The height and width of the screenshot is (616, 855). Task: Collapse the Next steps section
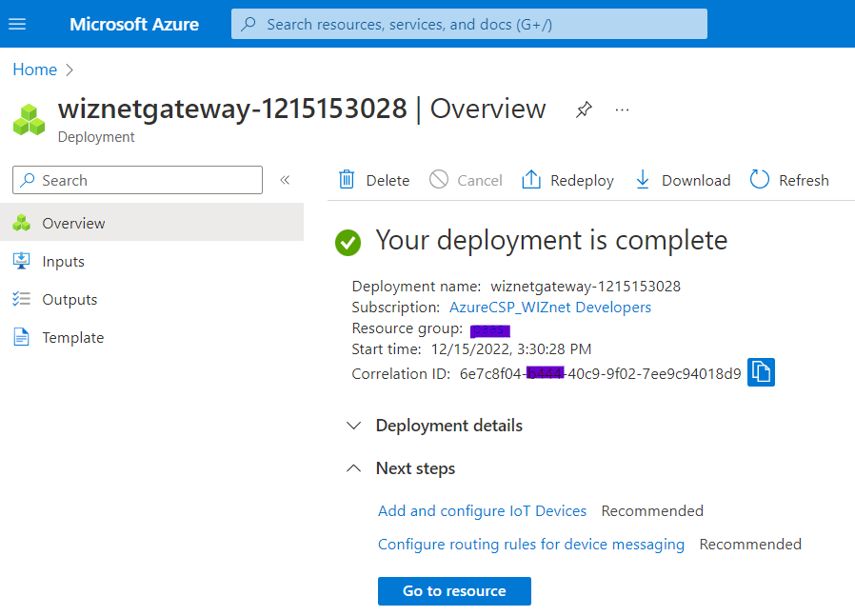354,468
